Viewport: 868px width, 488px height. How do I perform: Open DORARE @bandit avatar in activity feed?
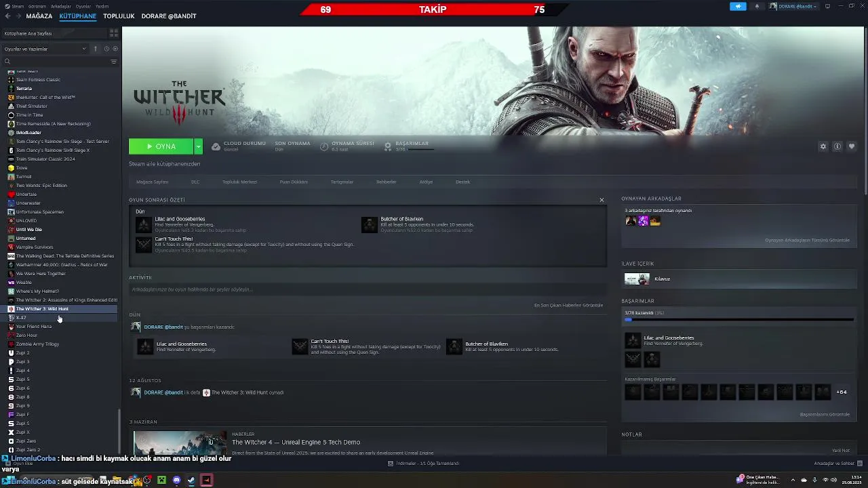click(136, 327)
